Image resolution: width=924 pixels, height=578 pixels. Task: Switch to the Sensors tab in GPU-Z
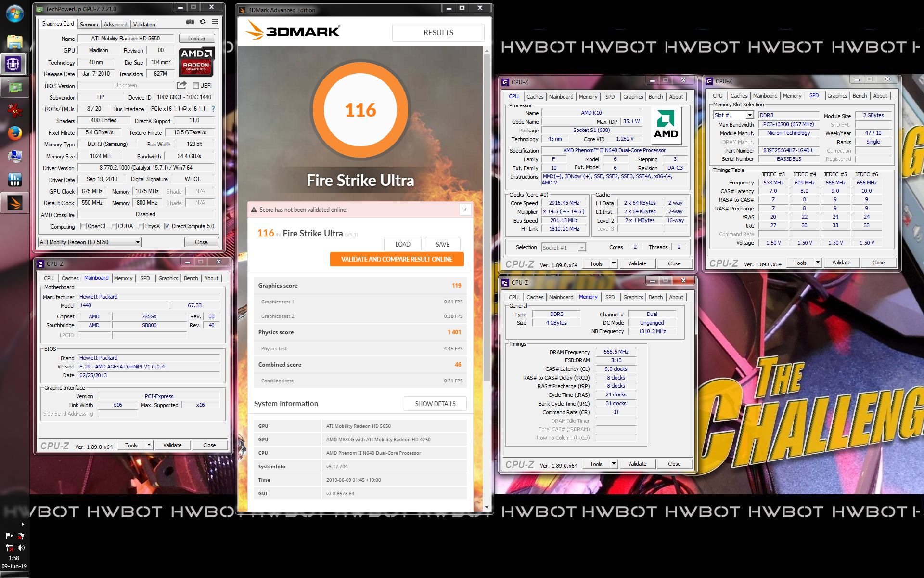(89, 25)
